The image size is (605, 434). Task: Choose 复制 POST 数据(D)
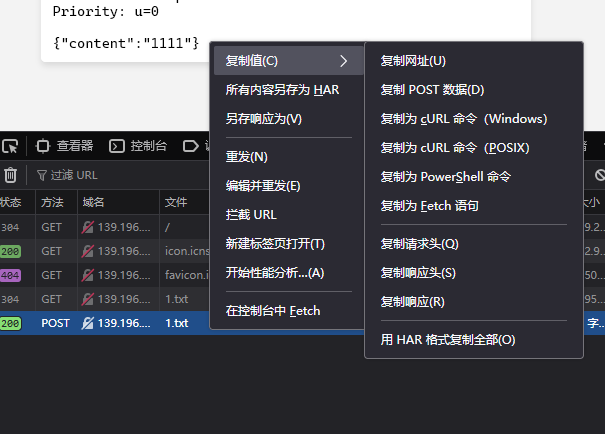pos(474,90)
